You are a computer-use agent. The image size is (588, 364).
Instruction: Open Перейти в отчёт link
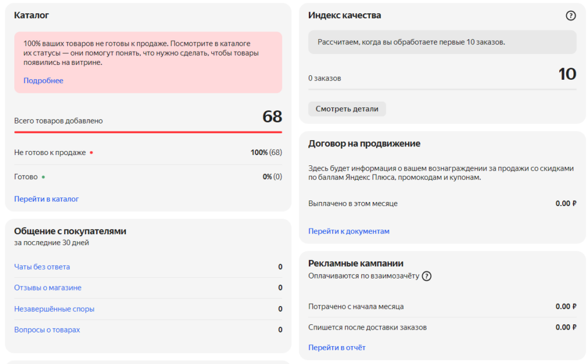coord(336,347)
